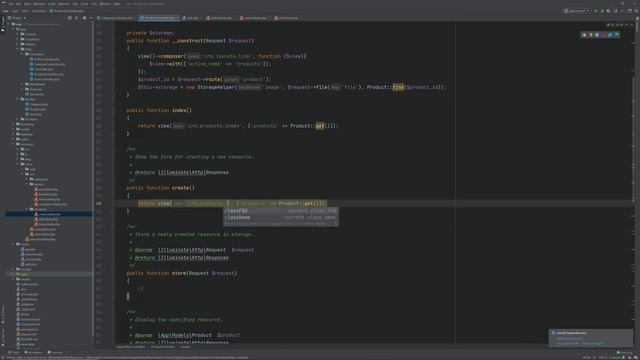Open in Edge via last browser icon in editor
The width and height of the screenshot is (640, 360).
617,35
